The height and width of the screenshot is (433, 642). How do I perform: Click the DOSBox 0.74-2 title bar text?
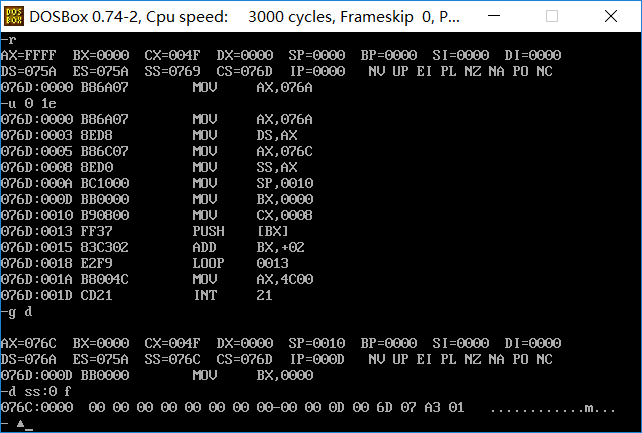coord(244,17)
